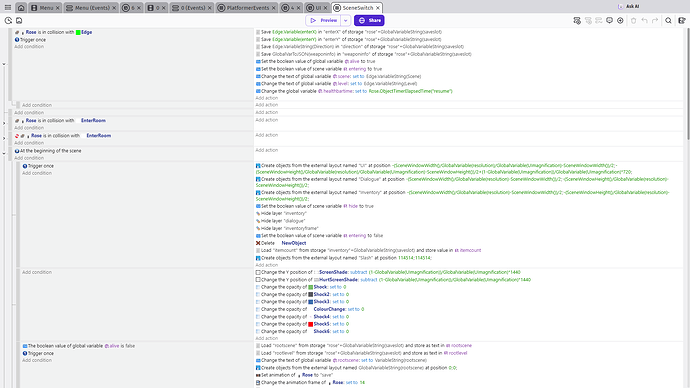Click the dark Shock2 object icon

pos(311,294)
